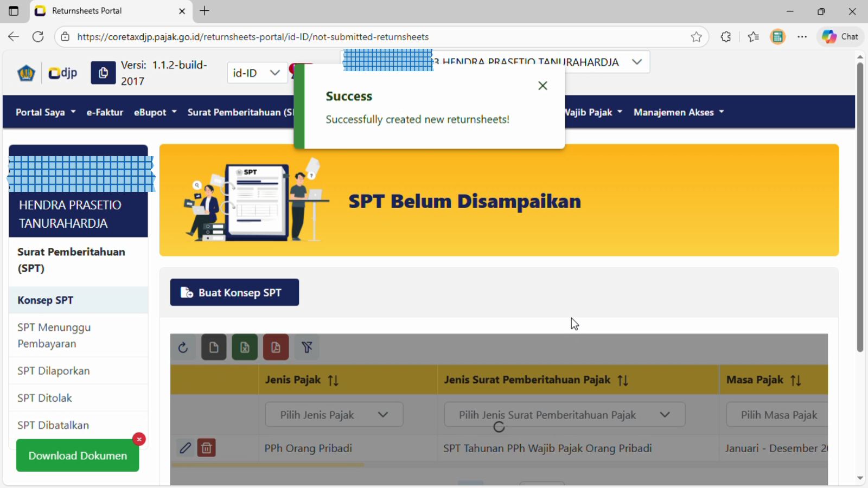Click the green Download Dokumen button
Viewport: 868px width, 488px height.
78,456
